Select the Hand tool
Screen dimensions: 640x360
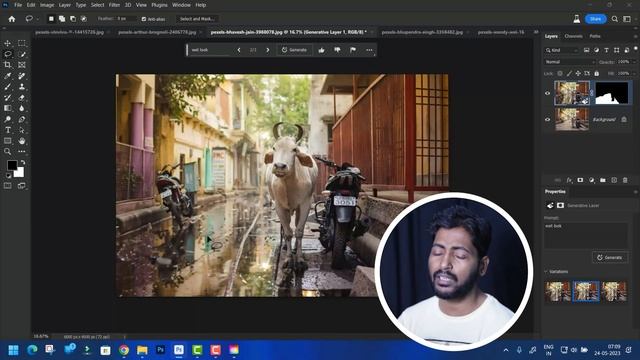(22, 141)
